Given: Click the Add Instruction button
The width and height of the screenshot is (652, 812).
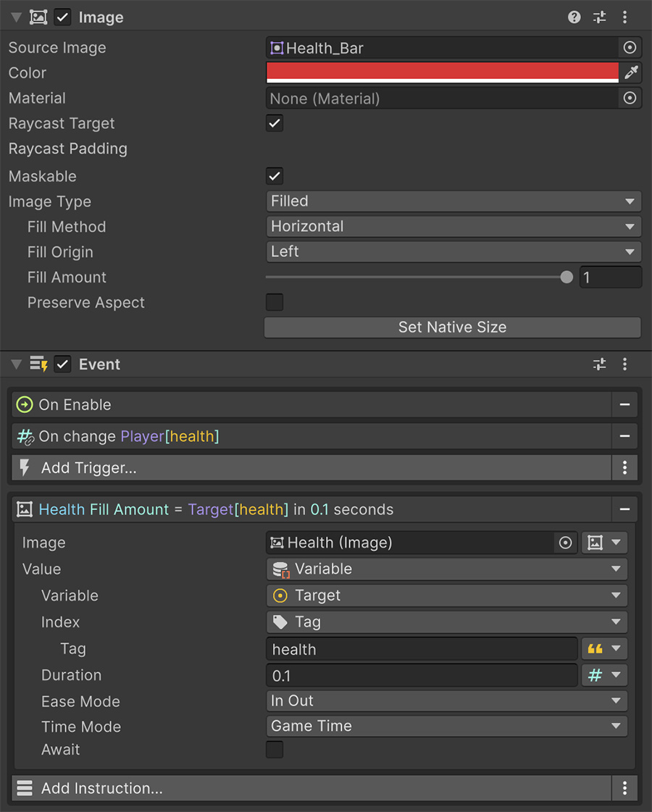Looking at the screenshot, I should (312, 788).
